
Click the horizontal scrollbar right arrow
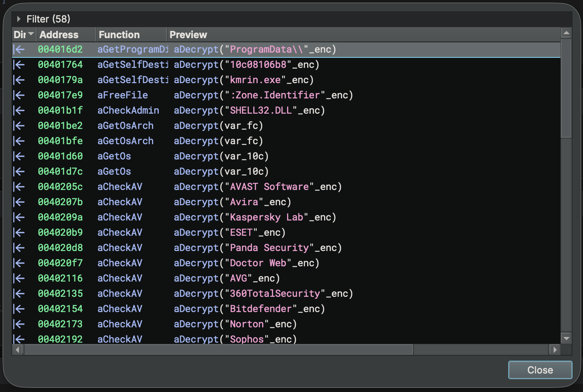(555, 350)
